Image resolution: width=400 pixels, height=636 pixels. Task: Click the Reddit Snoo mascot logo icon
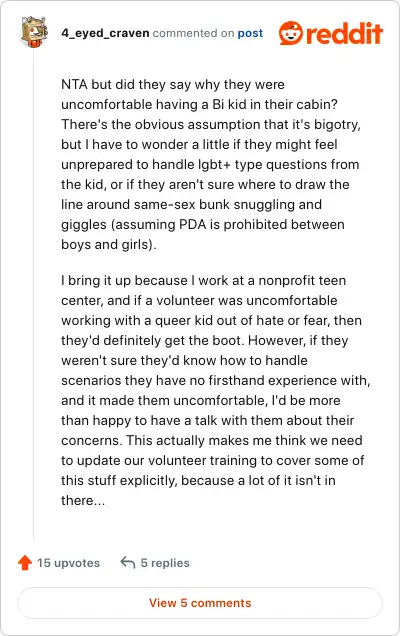click(x=291, y=33)
